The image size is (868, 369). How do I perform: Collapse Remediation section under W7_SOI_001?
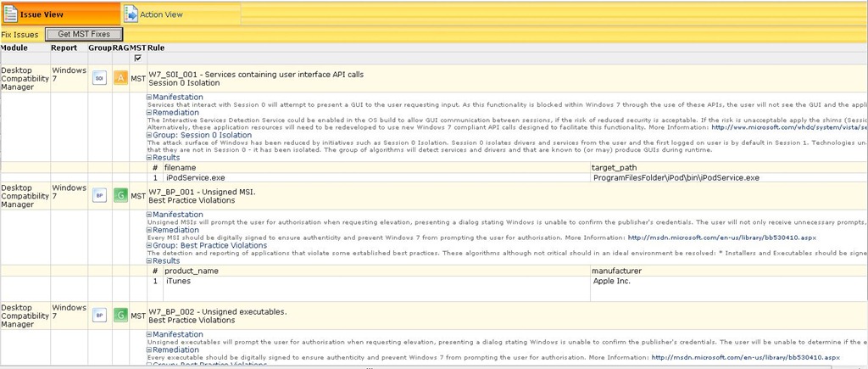[149, 113]
